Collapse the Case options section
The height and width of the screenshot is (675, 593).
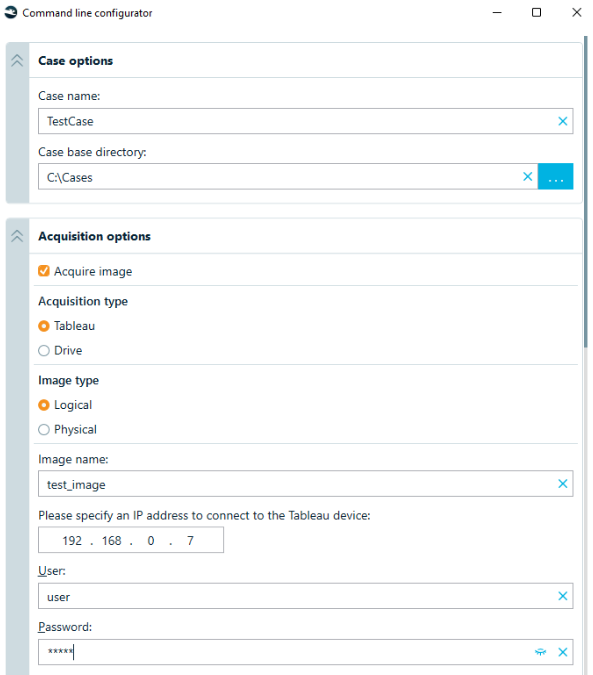[17, 61]
